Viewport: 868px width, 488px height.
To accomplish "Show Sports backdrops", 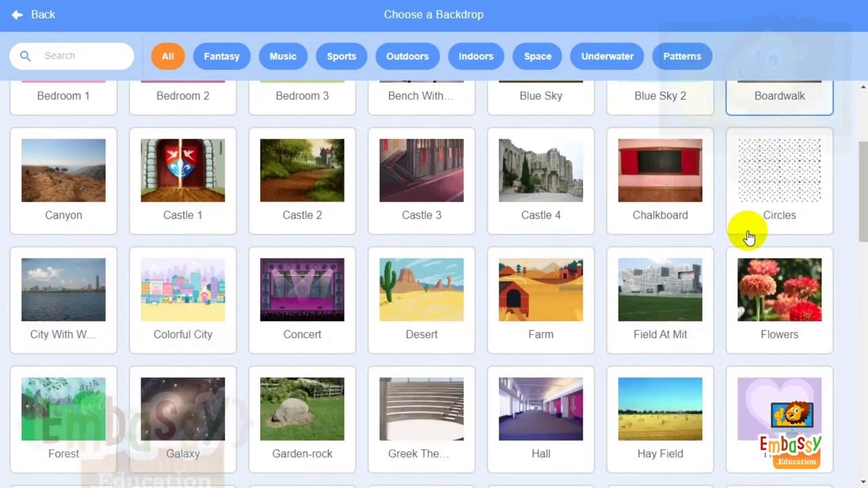I will click(341, 56).
